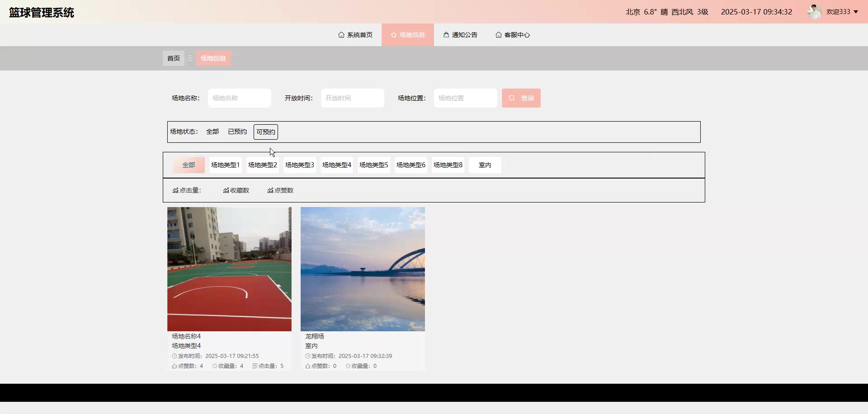Click the thumbs-up icon on 场地名称4 card
868x414 pixels.
point(175,366)
